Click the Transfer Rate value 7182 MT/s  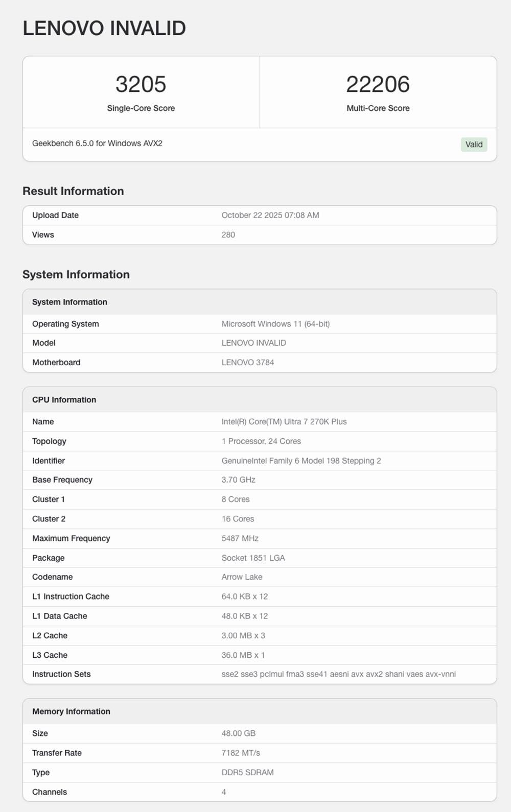tap(241, 753)
